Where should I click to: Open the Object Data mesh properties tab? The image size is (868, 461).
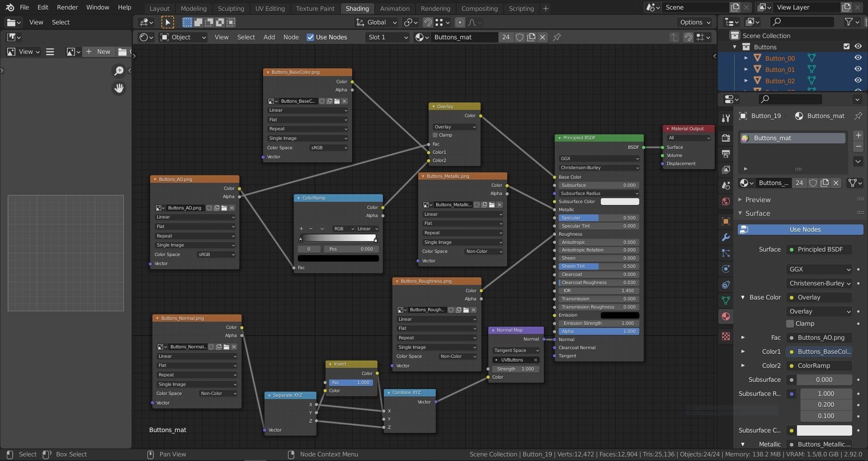tap(726, 300)
